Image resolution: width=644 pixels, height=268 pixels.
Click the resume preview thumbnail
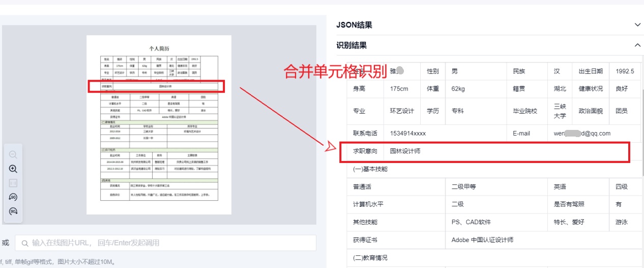pyautogui.click(x=159, y=125)
